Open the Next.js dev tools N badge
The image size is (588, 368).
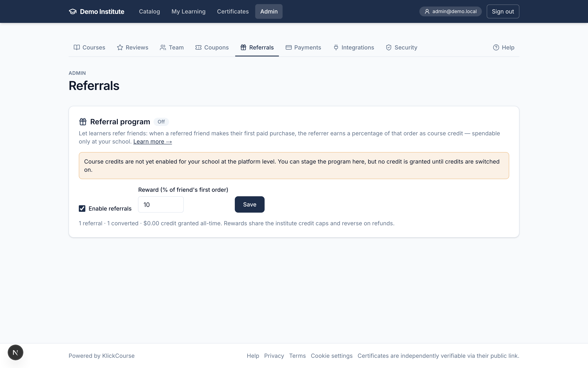pyautogui.click(x=15, y=352)
